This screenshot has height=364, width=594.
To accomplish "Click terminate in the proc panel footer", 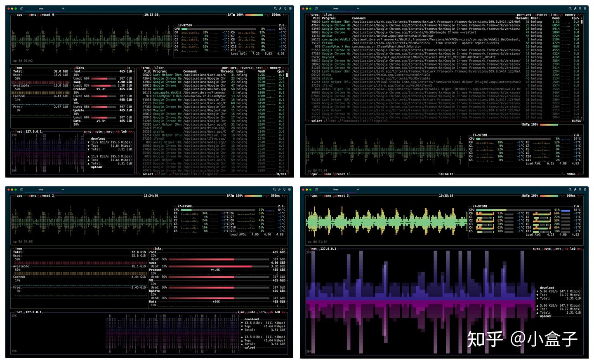I will click(x=183, y=174).
